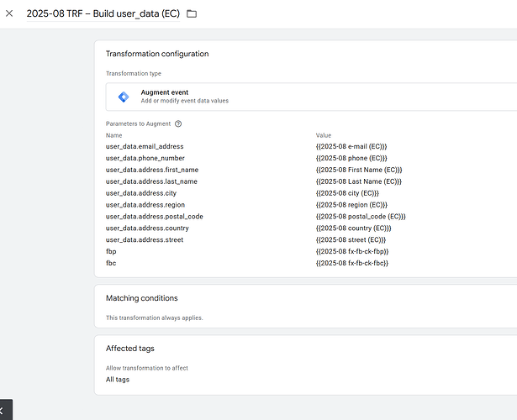Close the transformation editor with the X
Viewport: 517px width, 420px height.
pos(9,13)
